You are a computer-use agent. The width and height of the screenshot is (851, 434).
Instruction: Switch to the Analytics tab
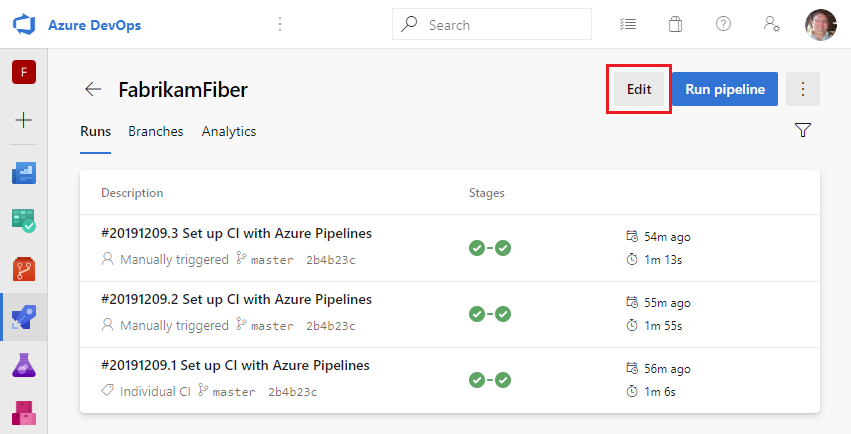[x=229, y=131]
